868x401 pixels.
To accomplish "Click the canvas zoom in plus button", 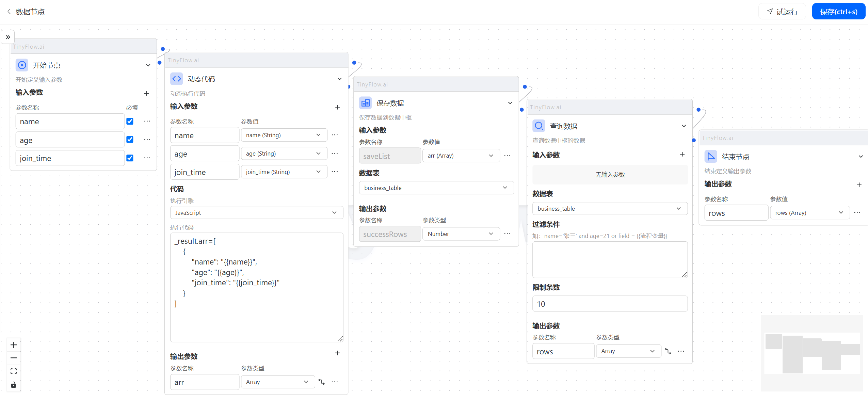I will [14, 345].
